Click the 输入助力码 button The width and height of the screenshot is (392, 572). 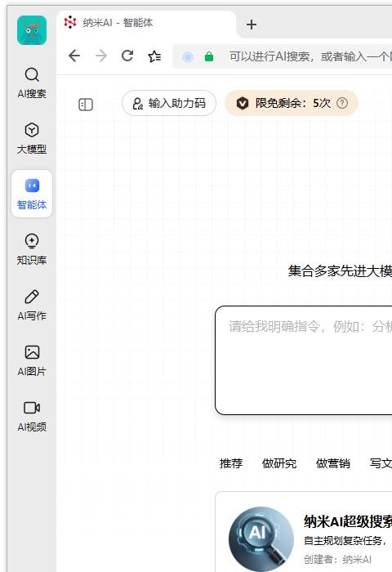point(169,103)
